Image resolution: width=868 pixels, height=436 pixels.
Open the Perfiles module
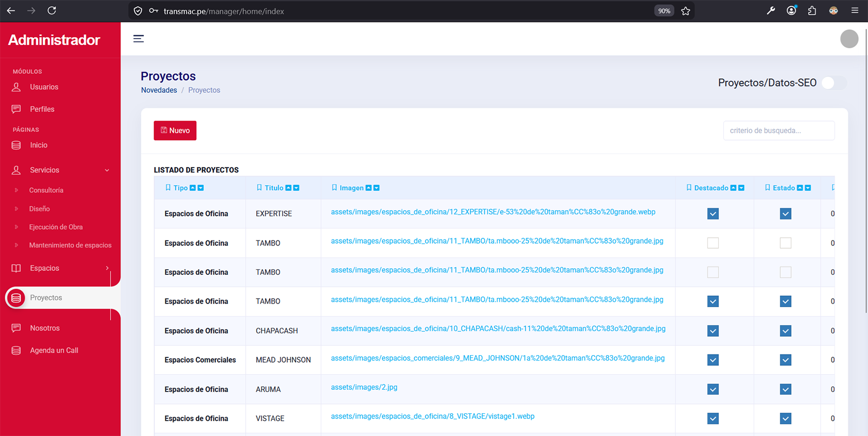pos(42,109)
